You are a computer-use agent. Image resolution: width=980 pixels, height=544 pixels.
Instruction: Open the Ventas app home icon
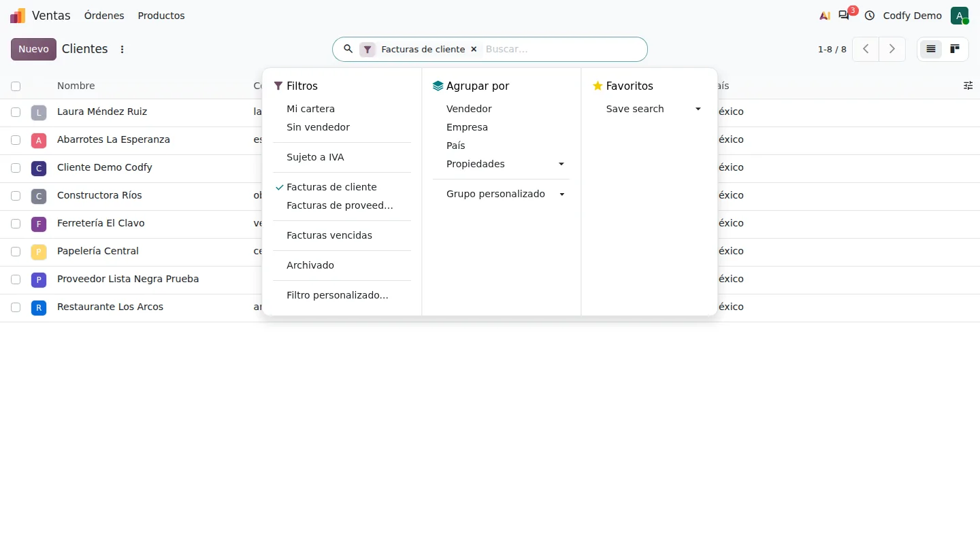pyautogui.click(x=18, y=16)
